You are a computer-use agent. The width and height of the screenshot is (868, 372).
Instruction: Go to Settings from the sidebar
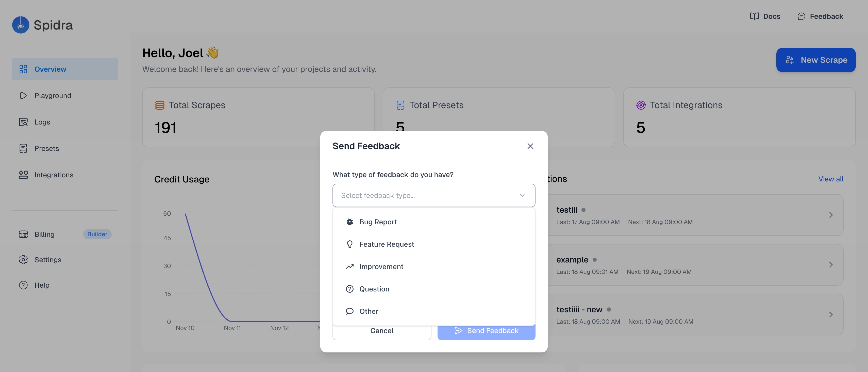[x=48, y=260]
